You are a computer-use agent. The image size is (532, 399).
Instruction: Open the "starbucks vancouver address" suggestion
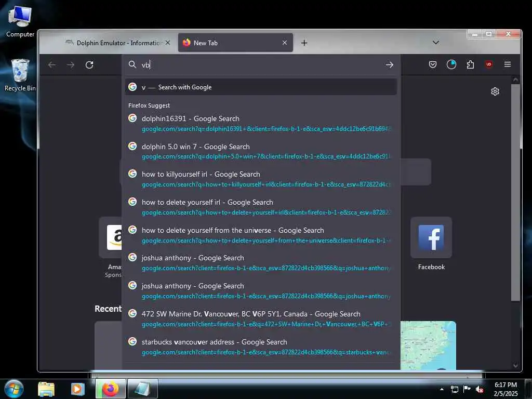coord(261,347)
